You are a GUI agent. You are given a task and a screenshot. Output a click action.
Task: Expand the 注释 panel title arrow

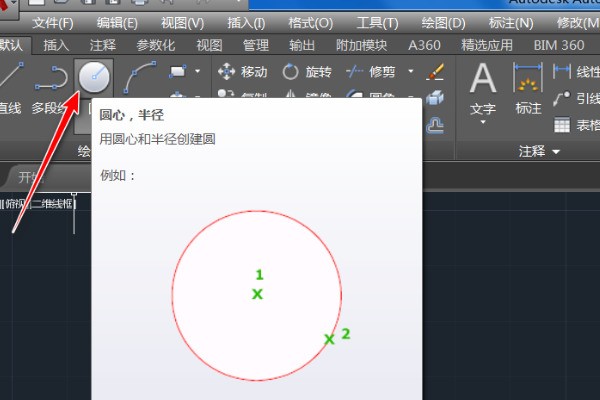coord(555,151)
